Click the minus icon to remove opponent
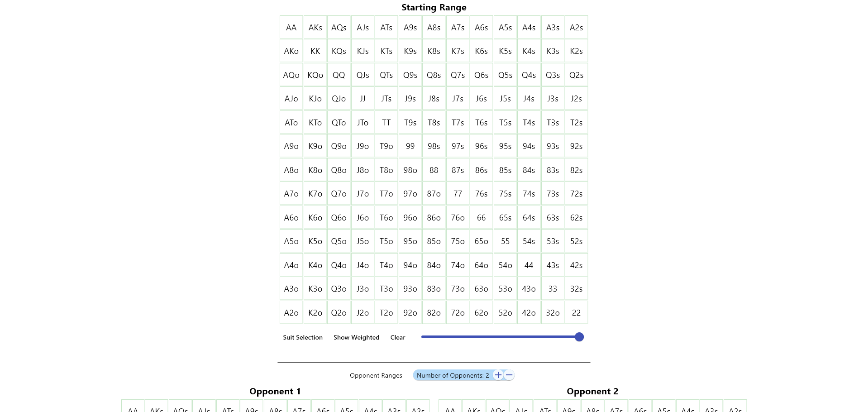The image size is (868, 412). [x=509, y=375]
